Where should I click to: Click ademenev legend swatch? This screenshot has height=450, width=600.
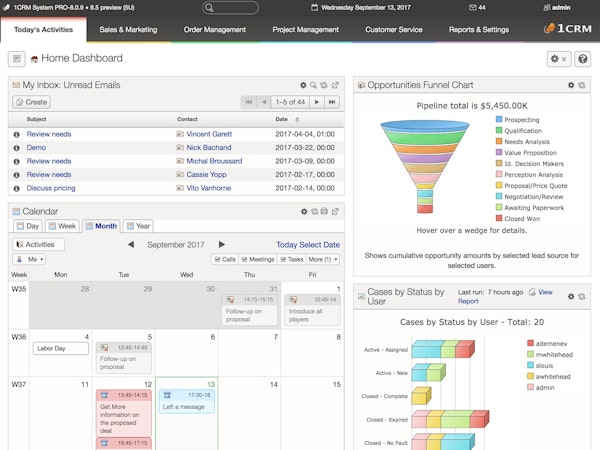coord(530,343)
